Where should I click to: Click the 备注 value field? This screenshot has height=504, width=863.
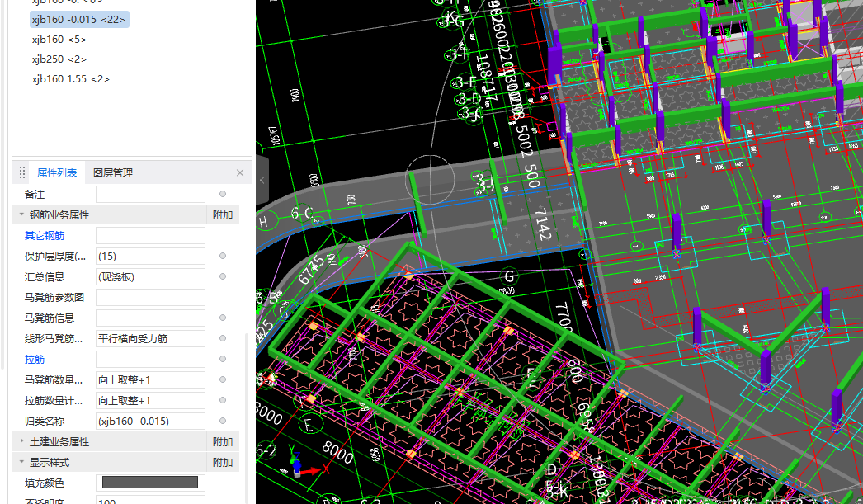click(150, 194)
